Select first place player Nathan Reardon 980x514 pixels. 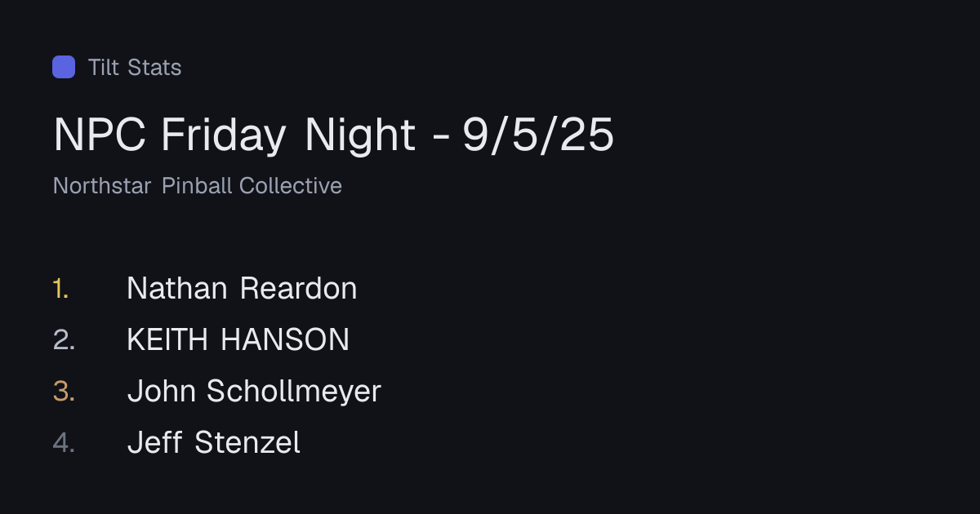click(242, 288)
